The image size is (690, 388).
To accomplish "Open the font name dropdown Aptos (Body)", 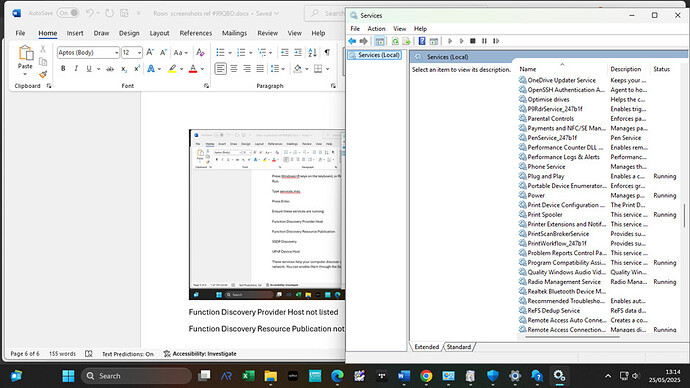I will pos(116,52).
